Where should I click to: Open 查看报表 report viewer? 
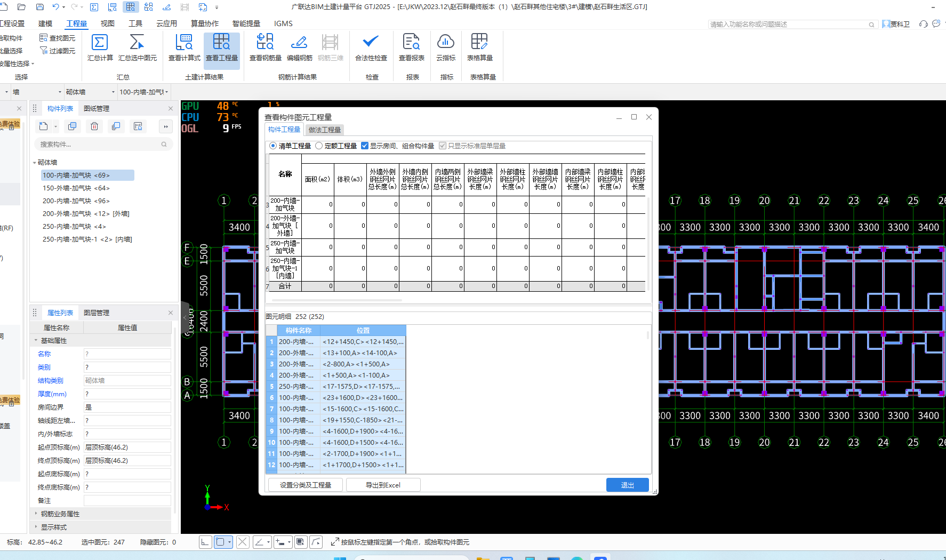412,47
